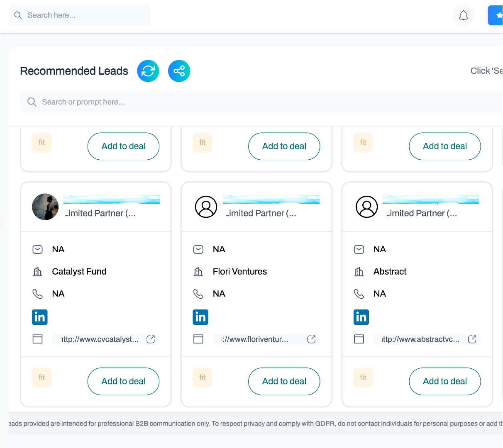This screenshot has height=448, width=503.
Task: Open cvcatalyst website via external link icon
Action: pos(151,339)
